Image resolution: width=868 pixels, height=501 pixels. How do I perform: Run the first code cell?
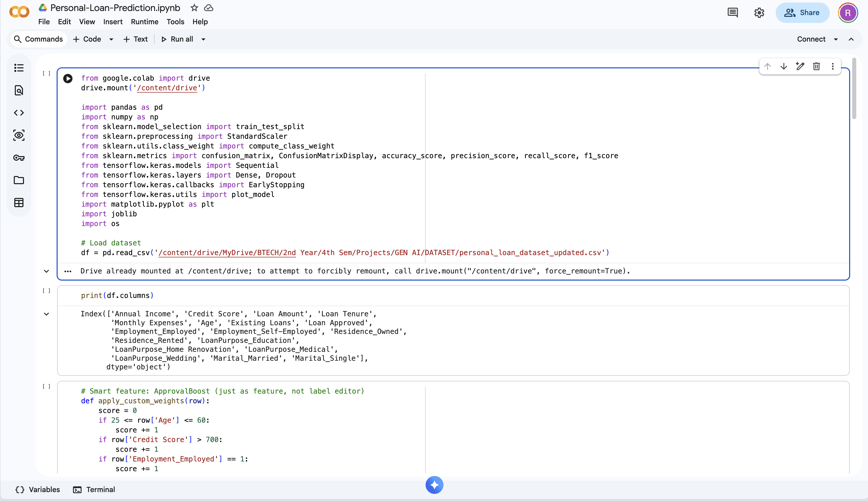[68, 79]
